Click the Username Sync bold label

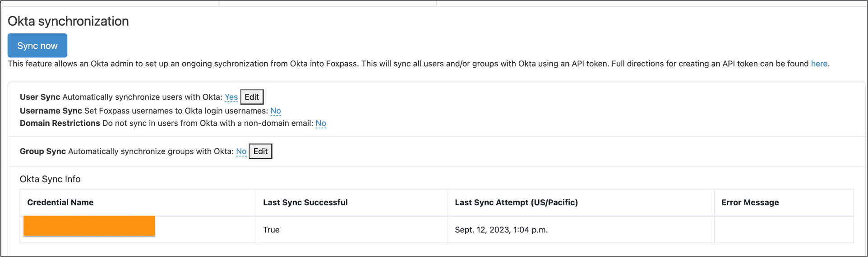tap(51, 111)
